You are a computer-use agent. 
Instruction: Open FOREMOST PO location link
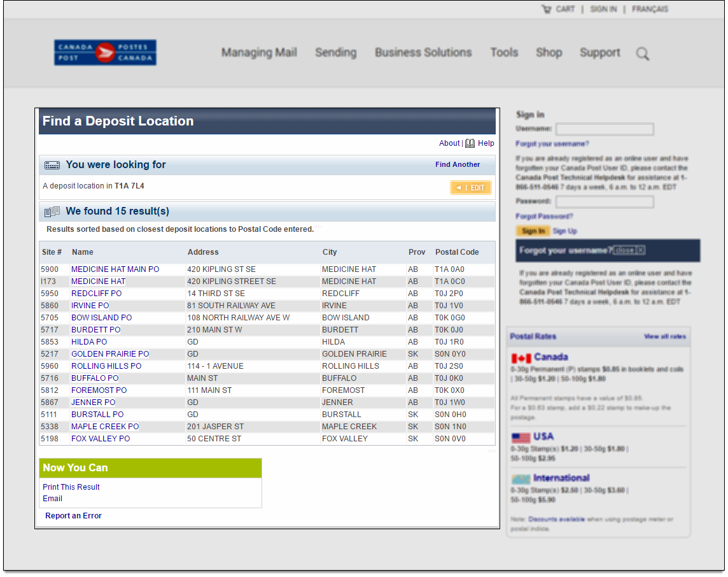(x=99, y=390)
